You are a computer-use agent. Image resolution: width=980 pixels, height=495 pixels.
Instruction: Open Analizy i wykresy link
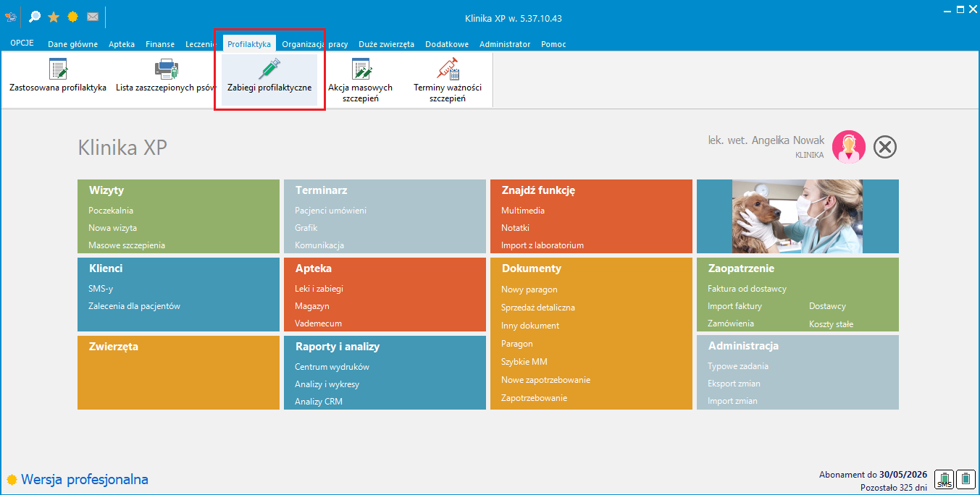(327, 384)
